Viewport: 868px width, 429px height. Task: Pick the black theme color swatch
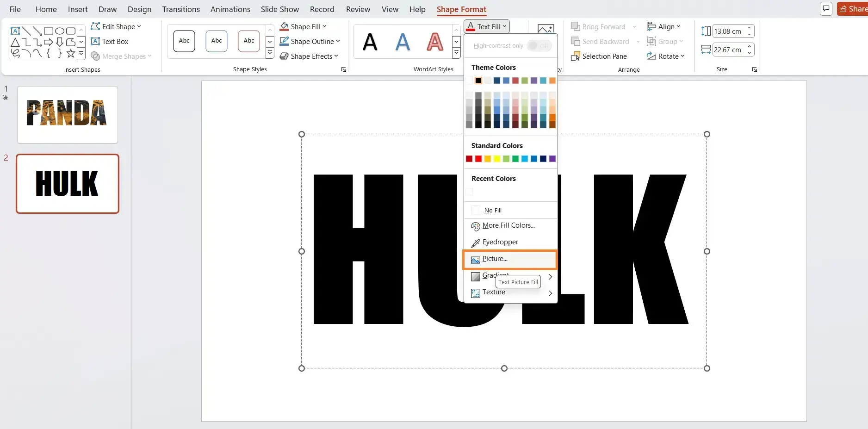pos(478,81)
